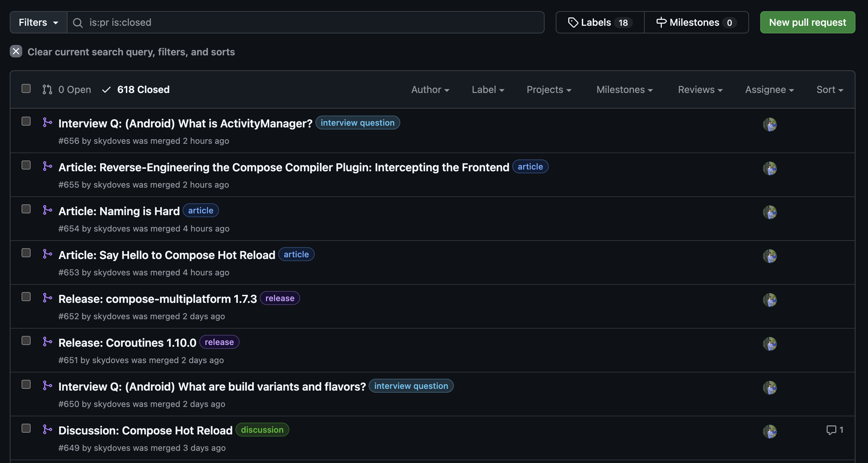Click merged icon for build variants question
This screenshot has height=463, width=868.
47,385
